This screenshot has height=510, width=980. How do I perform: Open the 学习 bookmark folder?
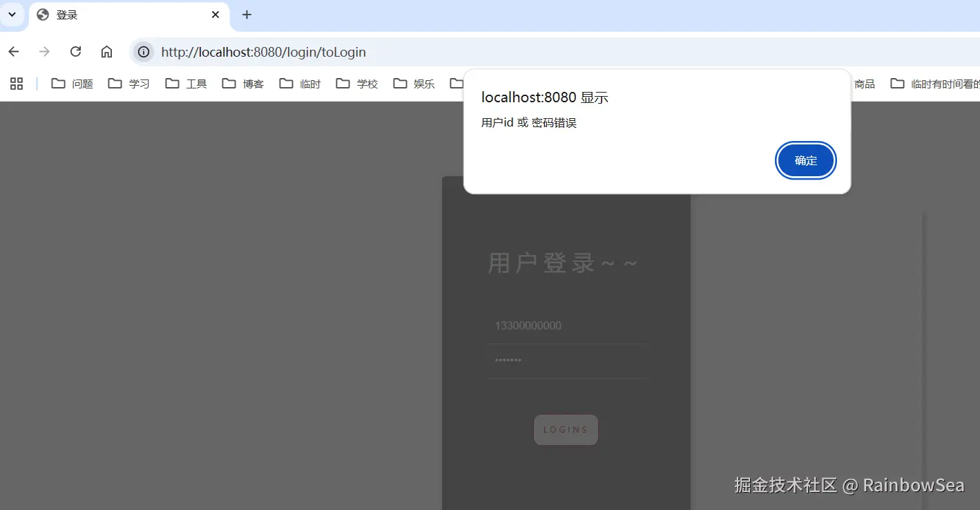pos(129,84)
